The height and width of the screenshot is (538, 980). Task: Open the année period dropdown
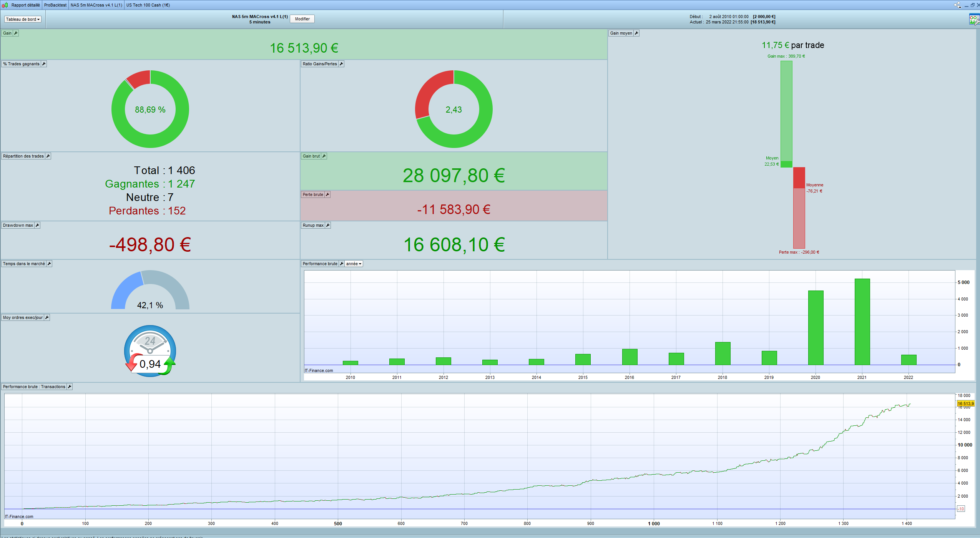(354, 264)
